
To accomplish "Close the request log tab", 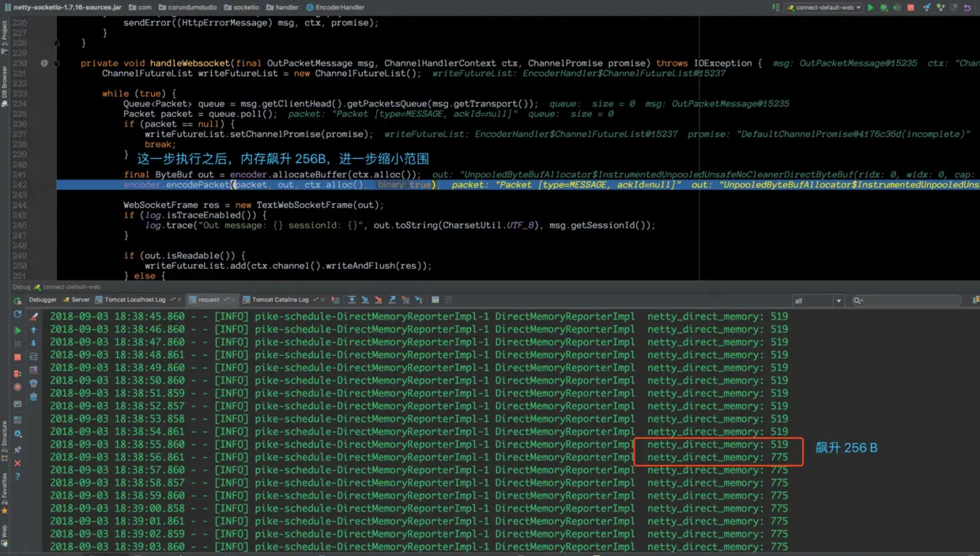I will [233, 301].
